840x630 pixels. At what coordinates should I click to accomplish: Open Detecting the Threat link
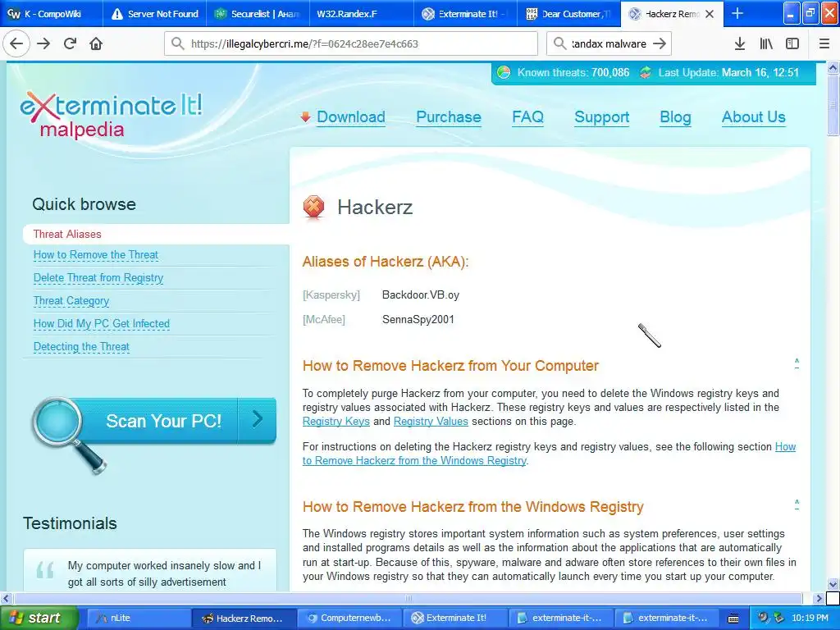(x=81, y=347)
